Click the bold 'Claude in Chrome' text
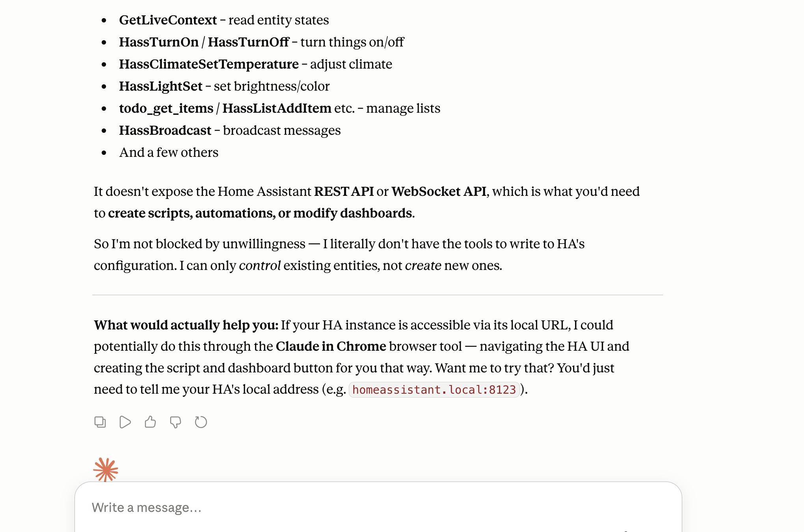Image resolution: width=804 pixels, height=532 pixels. coord(331,346)
